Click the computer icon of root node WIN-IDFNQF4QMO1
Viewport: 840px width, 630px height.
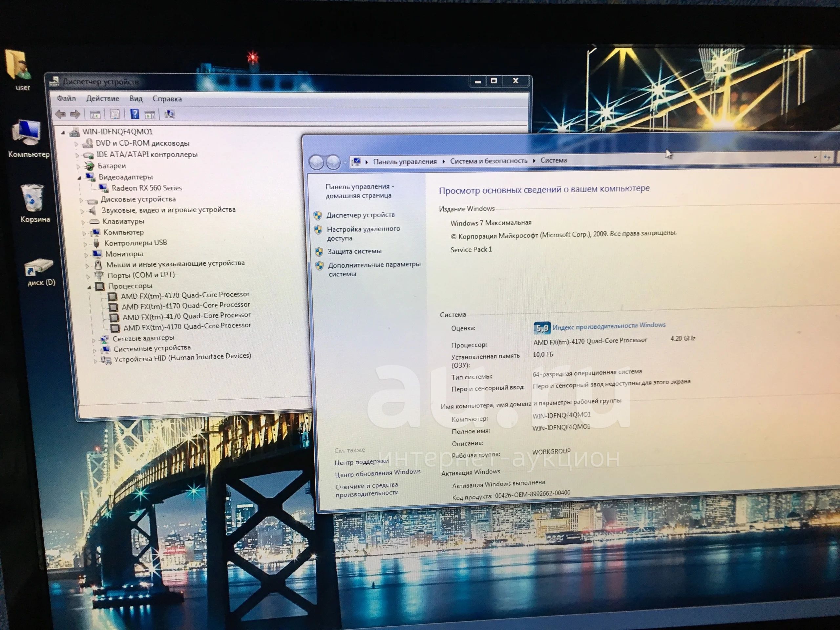[x=75, y=132]
